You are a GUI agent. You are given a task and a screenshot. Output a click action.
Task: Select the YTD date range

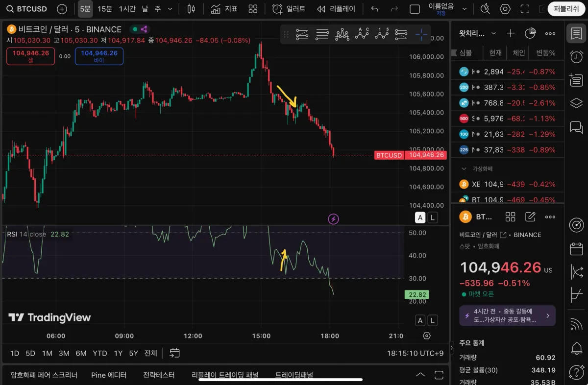pyautogui.click(x=100, y=353)
